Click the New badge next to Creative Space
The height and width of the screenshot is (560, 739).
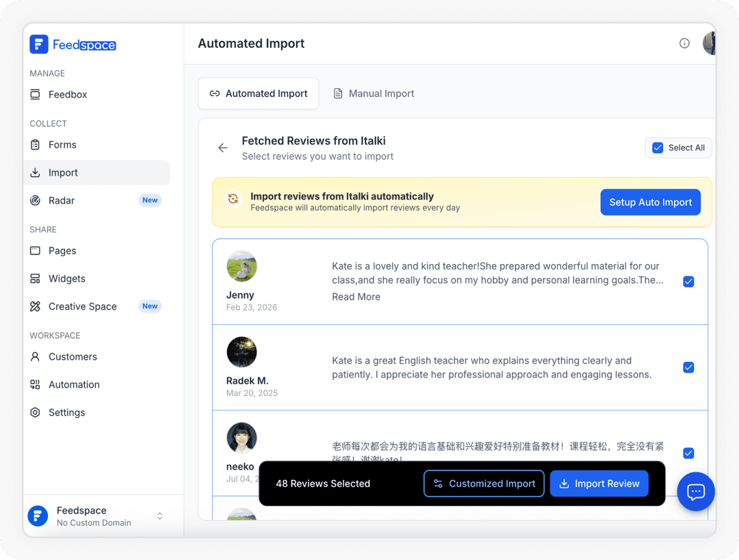click(x=150, y=306)
